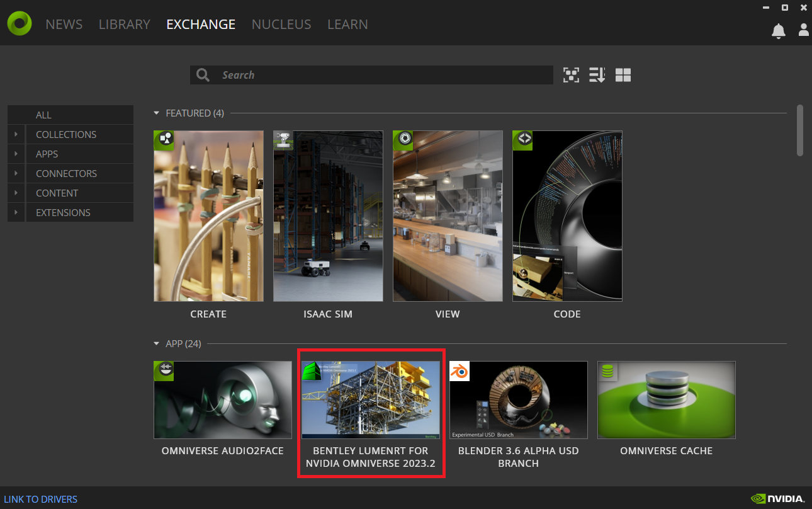
Task: Open the Exchange tab
Action: 201,24
